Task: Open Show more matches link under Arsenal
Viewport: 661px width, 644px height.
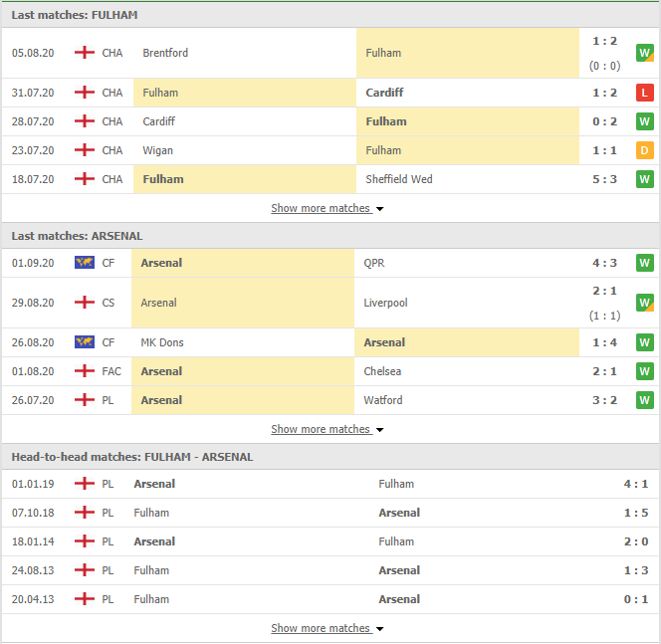Action: (321, 429)
